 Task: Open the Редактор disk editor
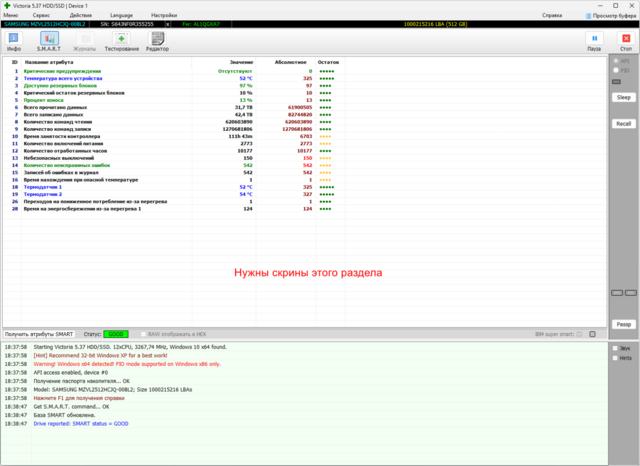click(157, 41)
